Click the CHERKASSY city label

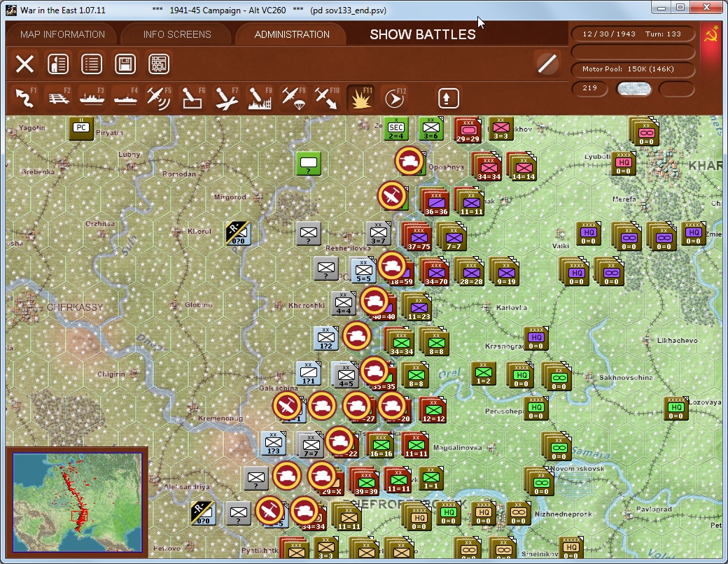click(x=75, y=306)
